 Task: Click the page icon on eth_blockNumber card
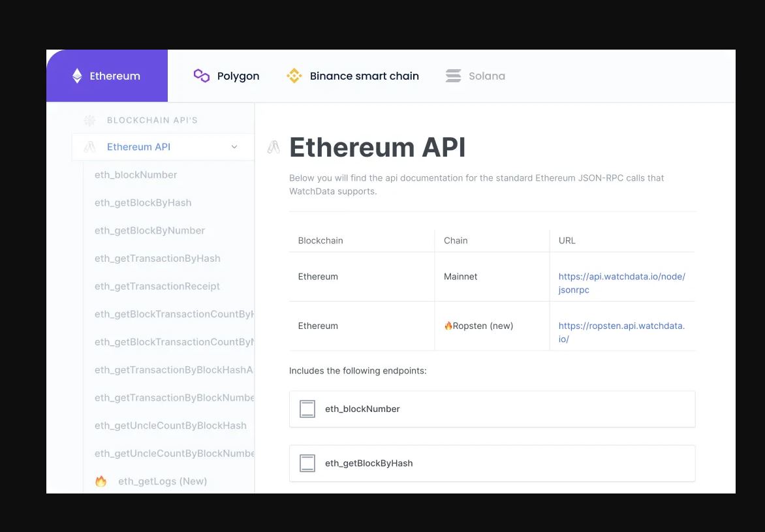(x=307, y=409)
